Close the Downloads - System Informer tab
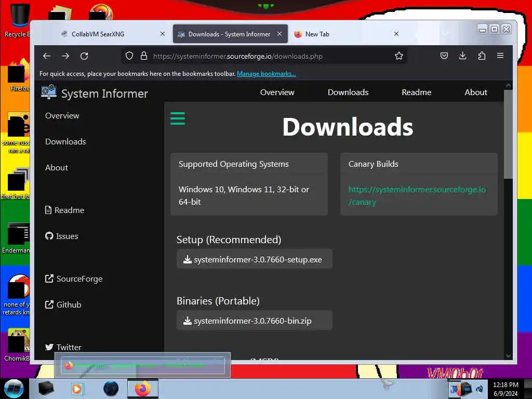The width and height of the screenshot is (532, 399). (279, 34)
